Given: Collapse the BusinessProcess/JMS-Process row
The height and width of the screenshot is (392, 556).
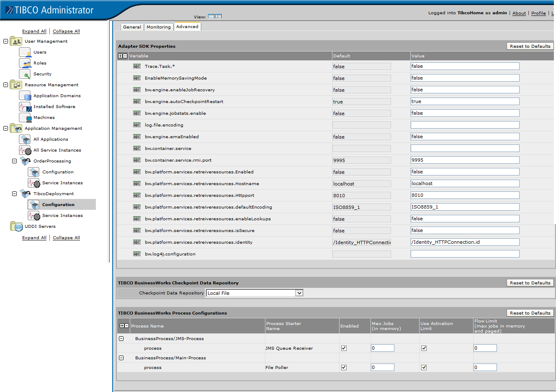Looking at the screenshot, I should click(x=121, y=338).
